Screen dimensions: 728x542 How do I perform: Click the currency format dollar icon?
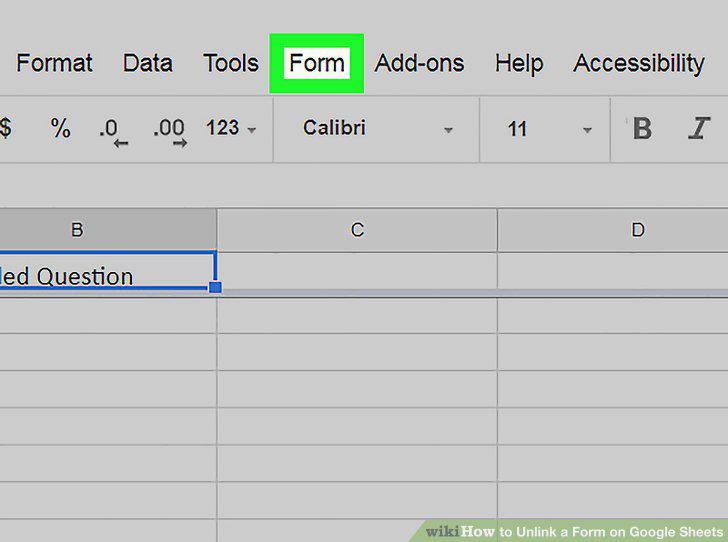[5, 128]
